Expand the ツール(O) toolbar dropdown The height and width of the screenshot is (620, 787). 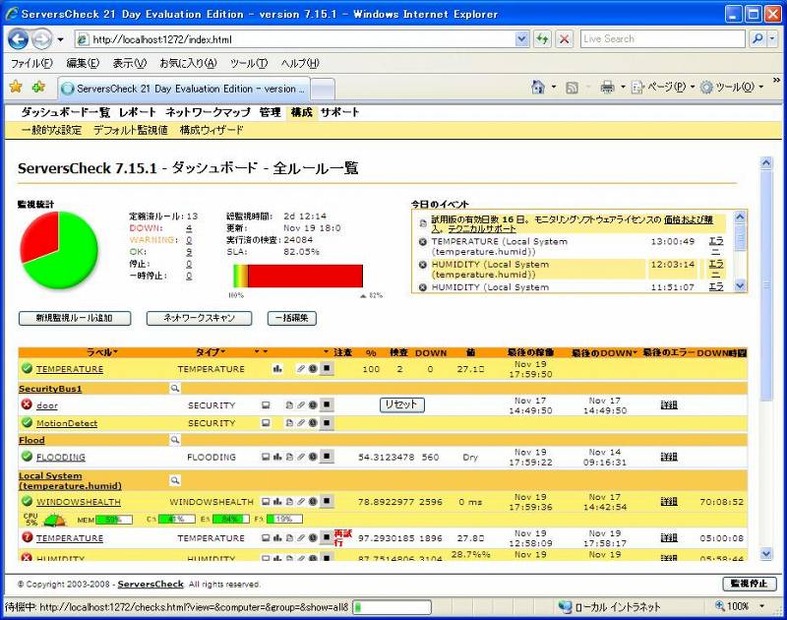click(761, 87)
